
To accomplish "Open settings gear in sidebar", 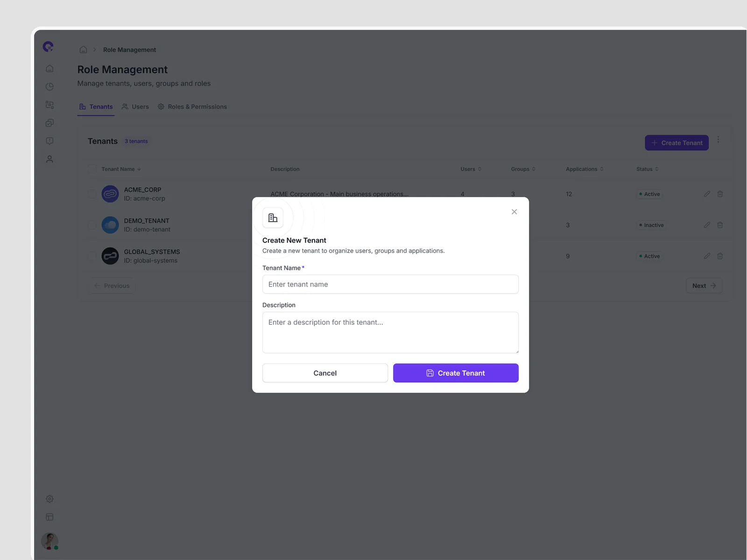I will point(49,499).
